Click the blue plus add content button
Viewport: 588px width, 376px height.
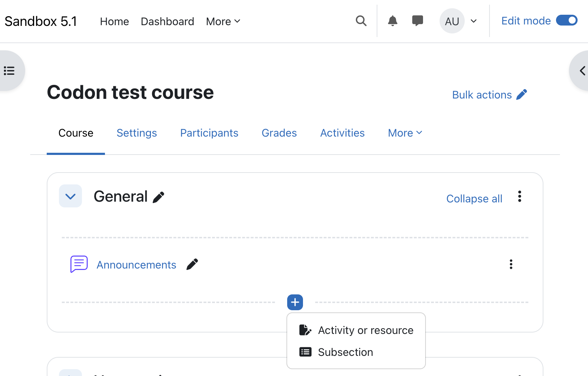(295, 302)
